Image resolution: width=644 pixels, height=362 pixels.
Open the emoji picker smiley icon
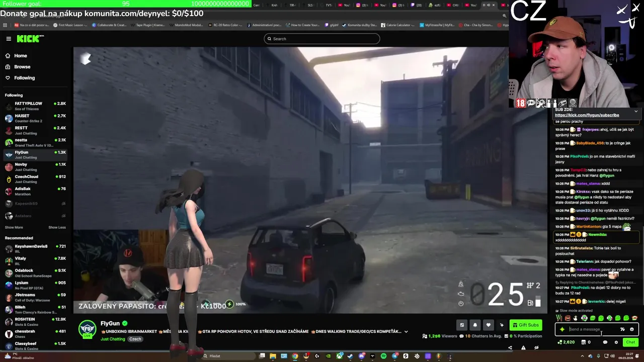632,329
